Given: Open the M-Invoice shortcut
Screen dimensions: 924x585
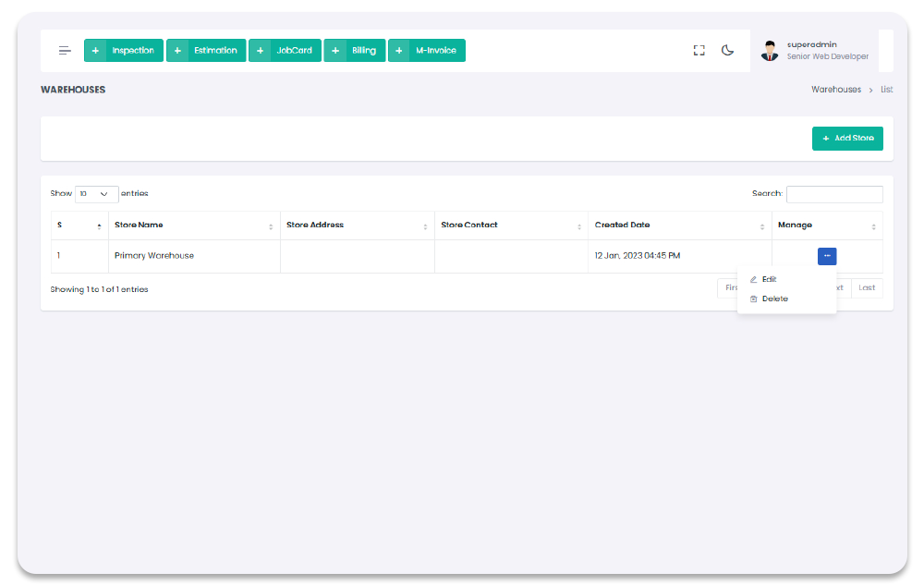Looking at the screenshot, I should (x=436, y=51).
